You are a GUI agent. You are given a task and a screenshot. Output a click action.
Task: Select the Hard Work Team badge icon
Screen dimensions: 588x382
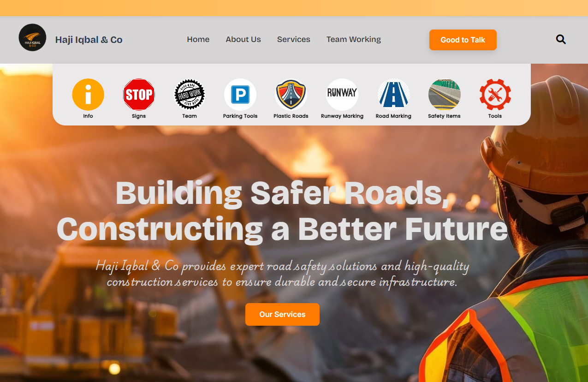click(190, 95)
